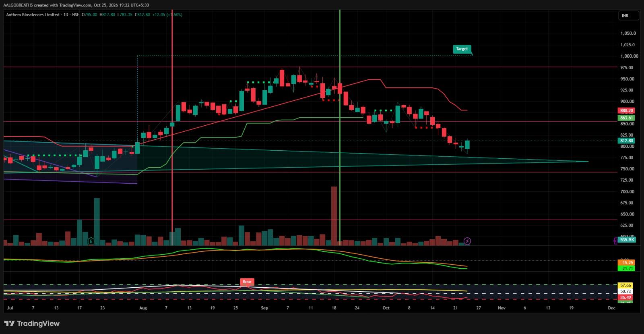Click the green 863.61 price label

[626, 118]
